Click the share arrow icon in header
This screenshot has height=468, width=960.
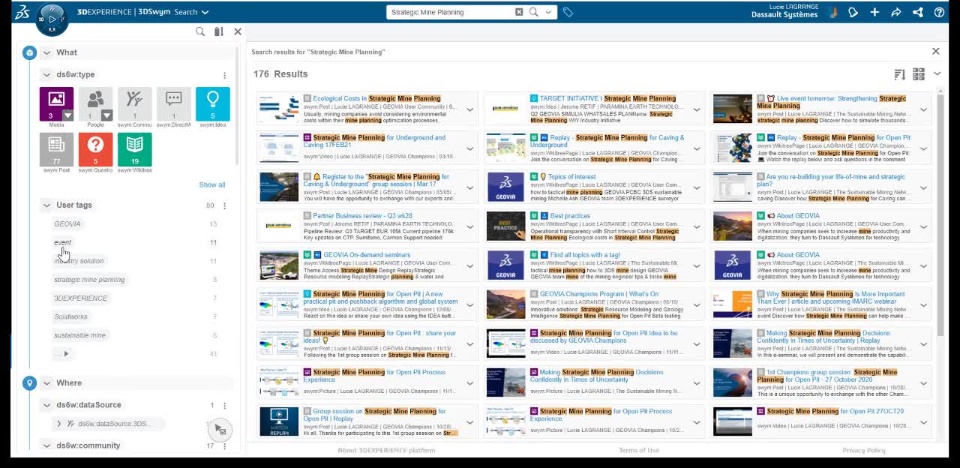[896, 12]
